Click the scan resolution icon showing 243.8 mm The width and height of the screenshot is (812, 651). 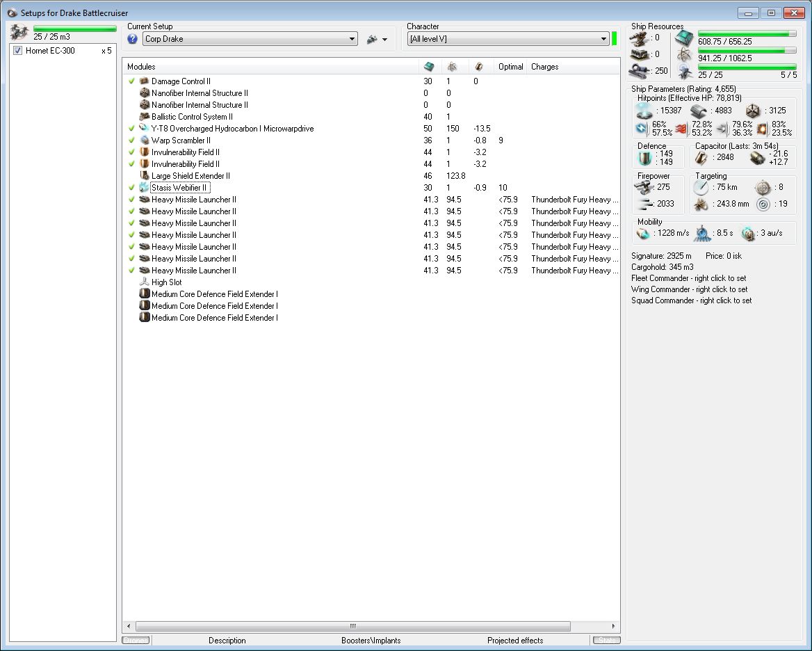point(701,204)
